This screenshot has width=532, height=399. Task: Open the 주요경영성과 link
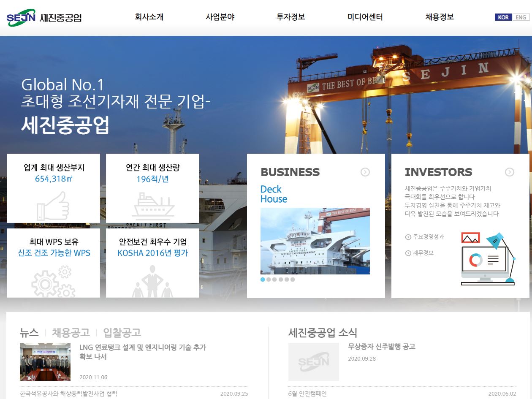click(429, 237)
